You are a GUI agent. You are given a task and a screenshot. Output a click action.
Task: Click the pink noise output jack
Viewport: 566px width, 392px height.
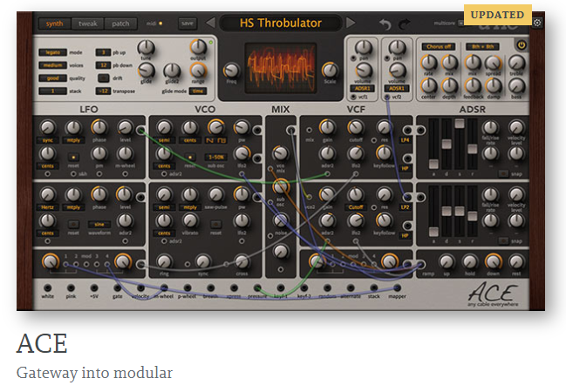coord(71,287)
